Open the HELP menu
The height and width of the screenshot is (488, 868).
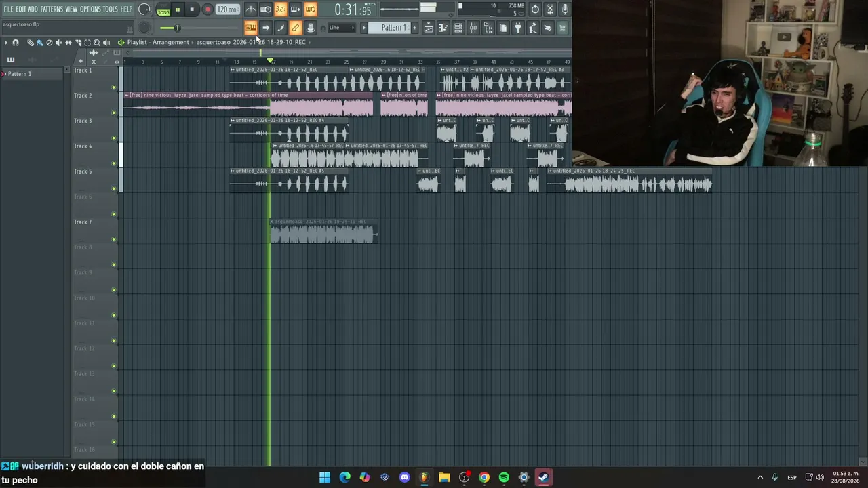126,9
